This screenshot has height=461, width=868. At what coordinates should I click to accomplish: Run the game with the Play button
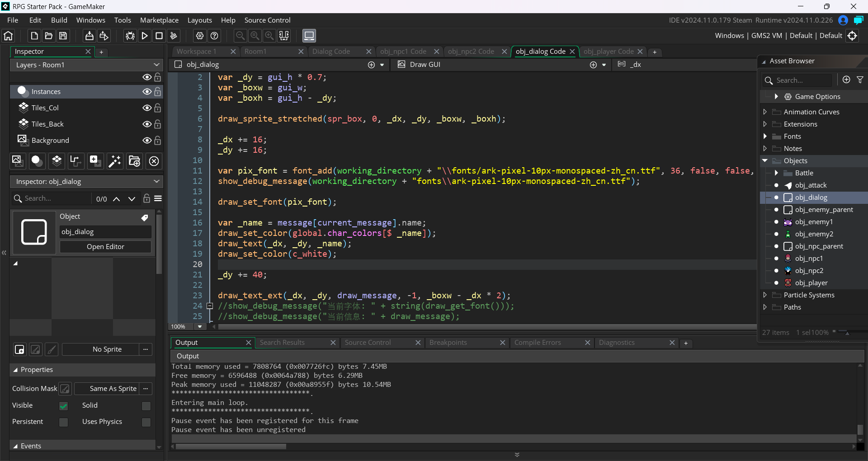coord(145,36)
